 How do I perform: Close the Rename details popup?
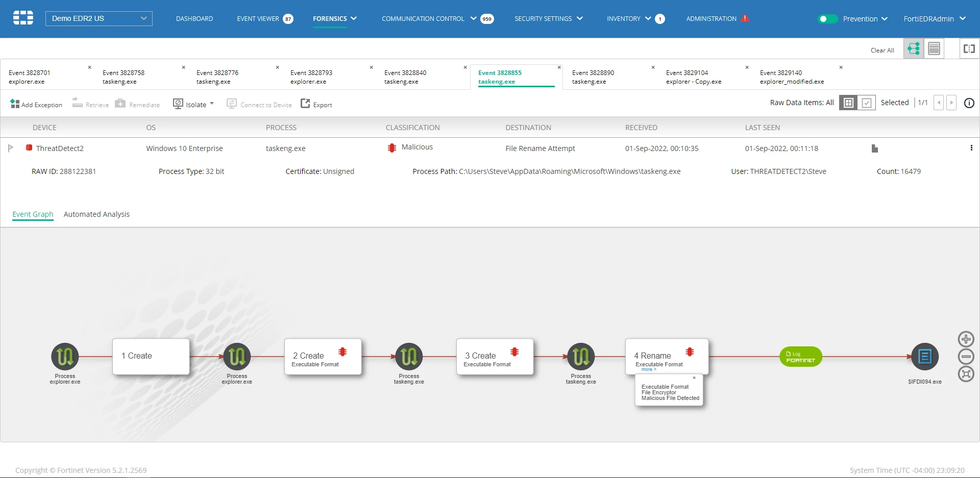pos(694,378)
